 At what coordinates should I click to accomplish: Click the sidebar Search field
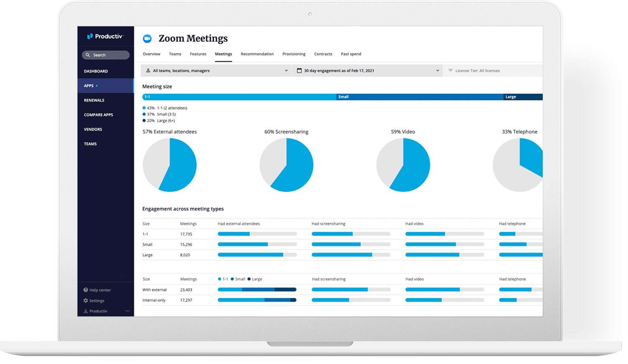pos(106,55)
